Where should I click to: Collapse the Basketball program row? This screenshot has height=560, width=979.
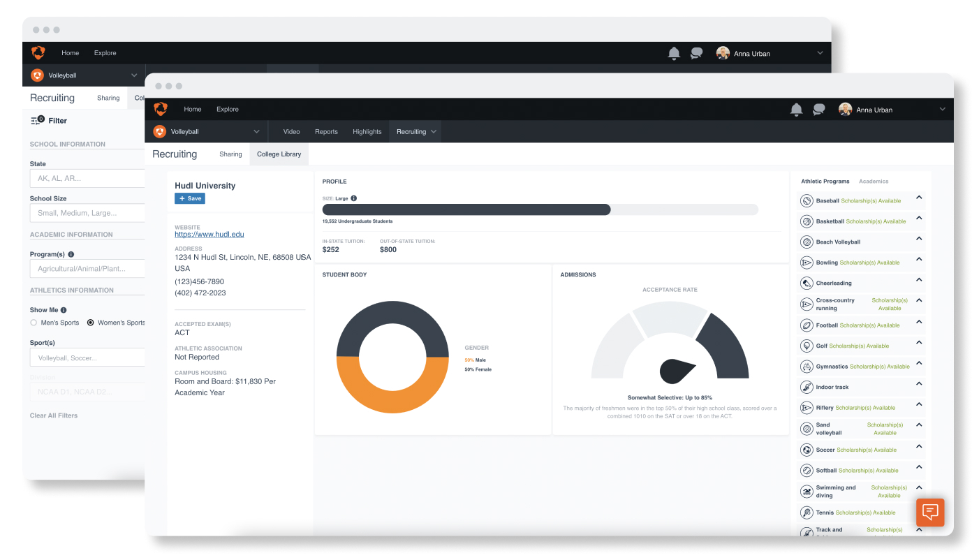click(919, 219)
